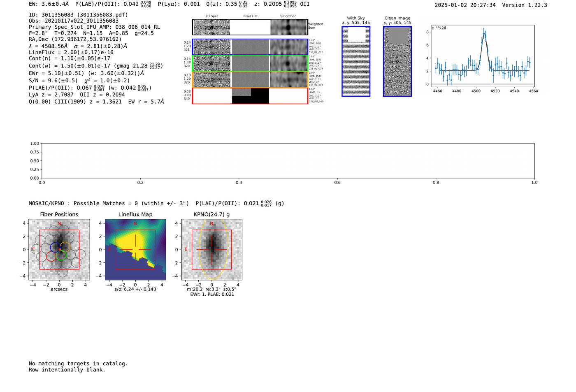Click the 'm:20.2 re:3.3" s:0.5"' caption
This screenshot has width=576, height=392.
[212, 289]
